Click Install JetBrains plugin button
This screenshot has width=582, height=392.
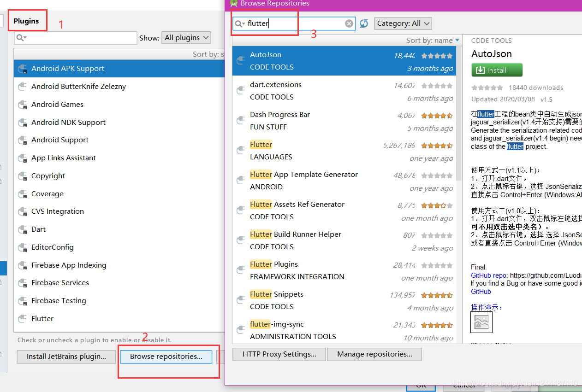click(x=66, y=357)
